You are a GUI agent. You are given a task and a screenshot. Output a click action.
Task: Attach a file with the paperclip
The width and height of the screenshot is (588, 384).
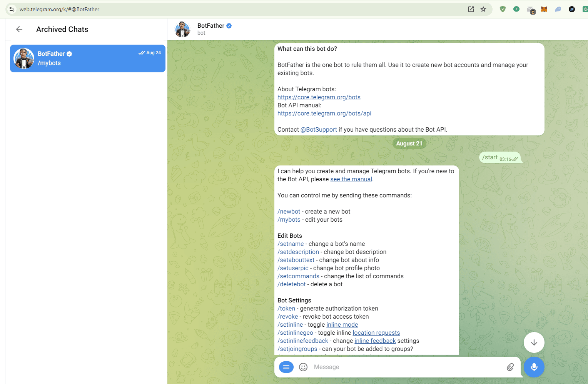[510, 367]
